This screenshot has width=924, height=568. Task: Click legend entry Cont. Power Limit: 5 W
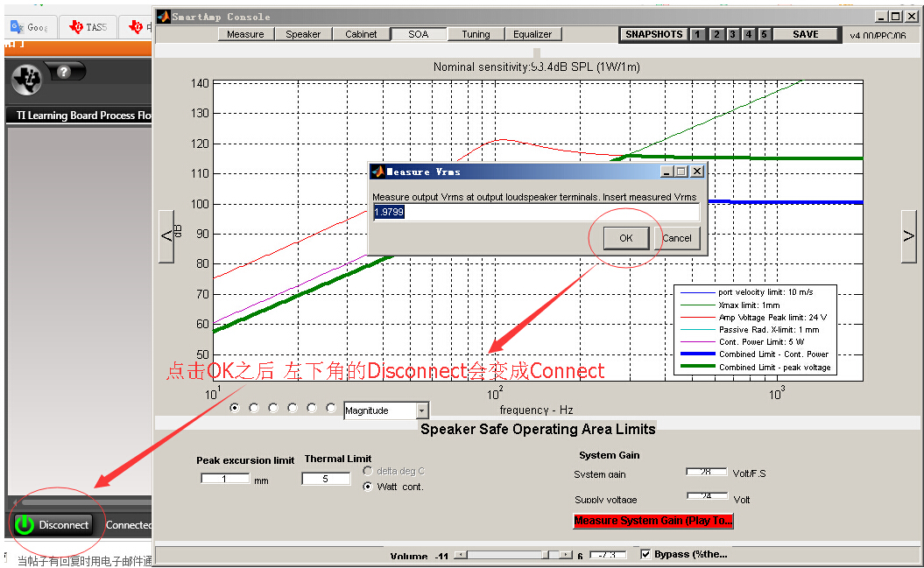coord(761,342)
